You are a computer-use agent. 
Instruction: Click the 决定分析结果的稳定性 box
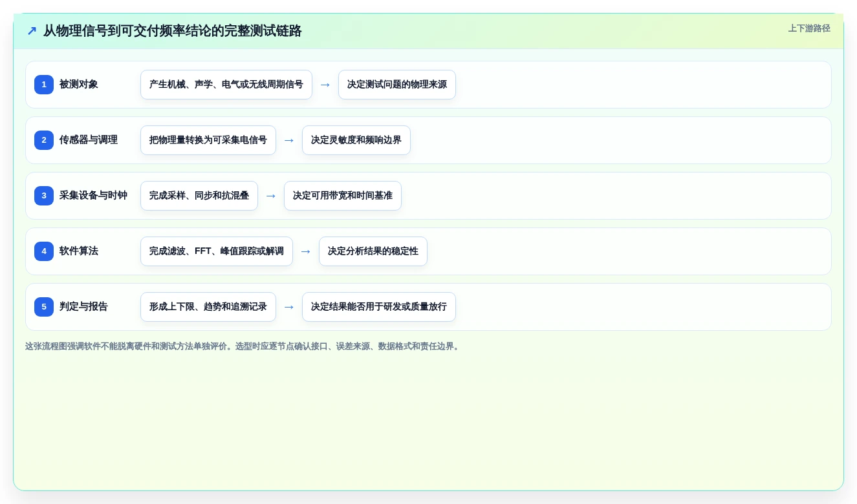(x=373, y=251)
